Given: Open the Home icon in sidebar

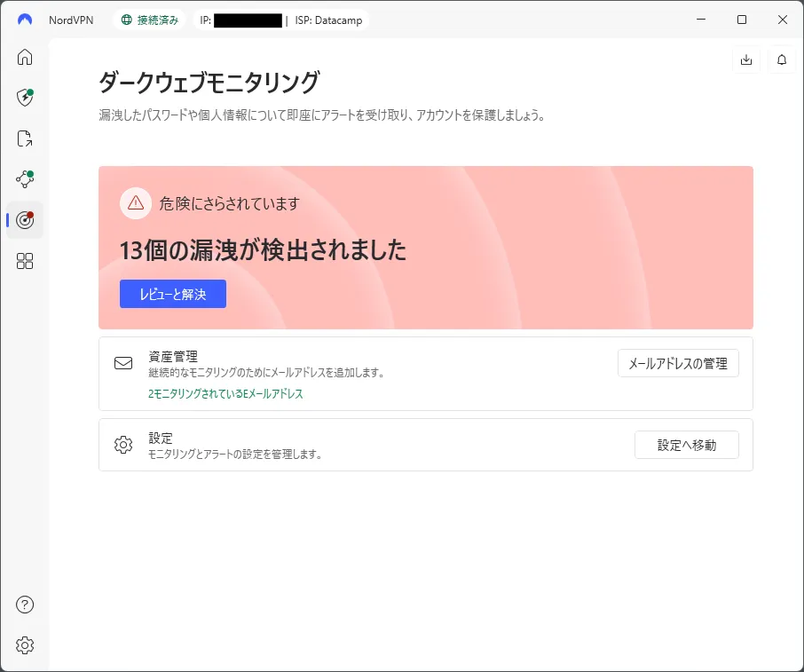Looking at the screenshot, I should pos(25,58).
